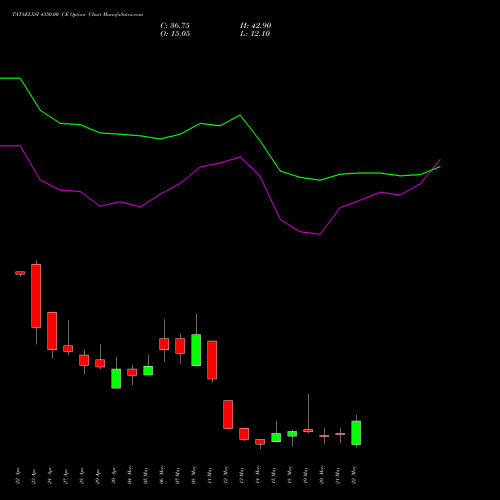The width and height of the screenshot is (500, 500).
Task: Click the 30 Apr date axis label
Action: 114,476
